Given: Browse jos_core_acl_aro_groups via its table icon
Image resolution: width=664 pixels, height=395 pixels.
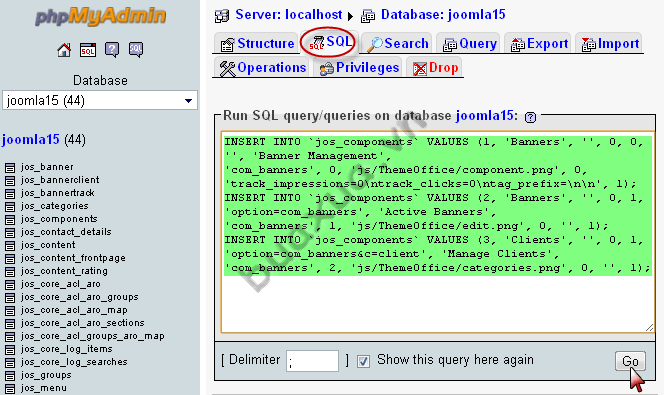Looking at the screenshot, I should 10,298.
